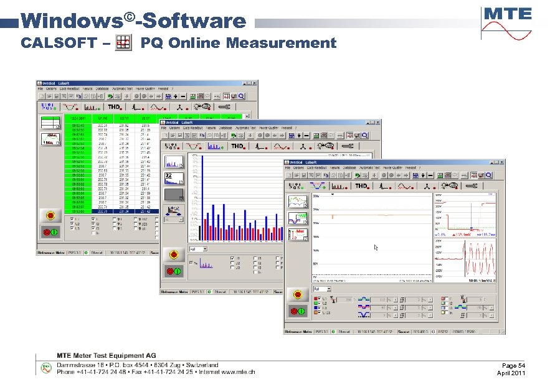Viewport: 555px width, 392px height.
Task: Open the Card-Readout menu in the back window
Action: (69, 89)
